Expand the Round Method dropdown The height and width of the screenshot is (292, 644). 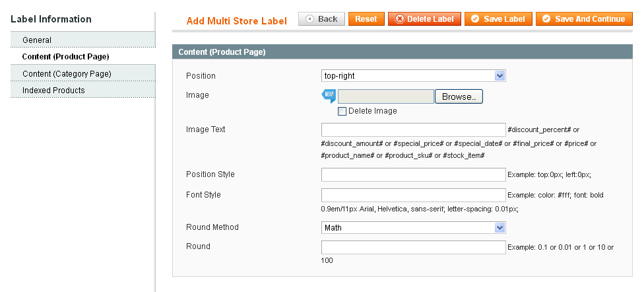pos(413,228)
